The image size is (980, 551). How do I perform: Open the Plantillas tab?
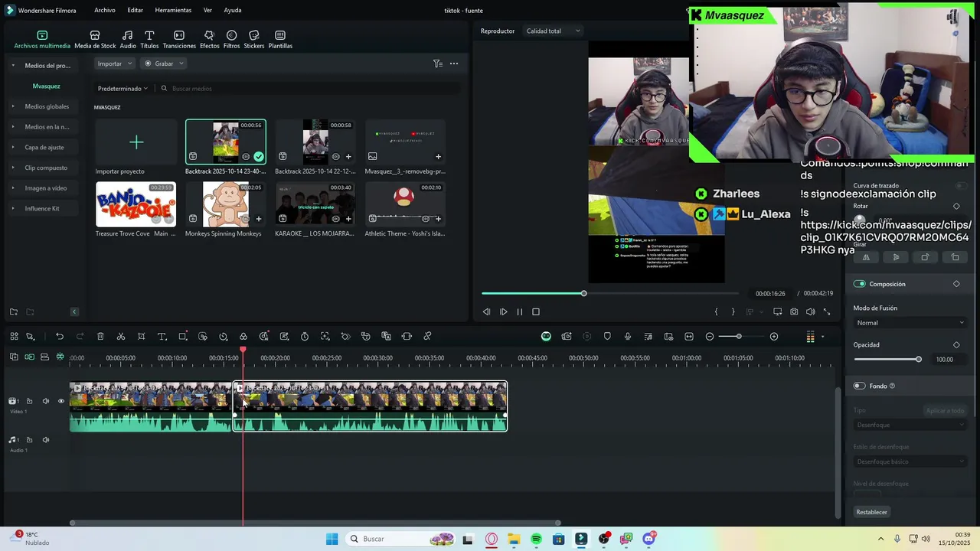click(280, 40)
